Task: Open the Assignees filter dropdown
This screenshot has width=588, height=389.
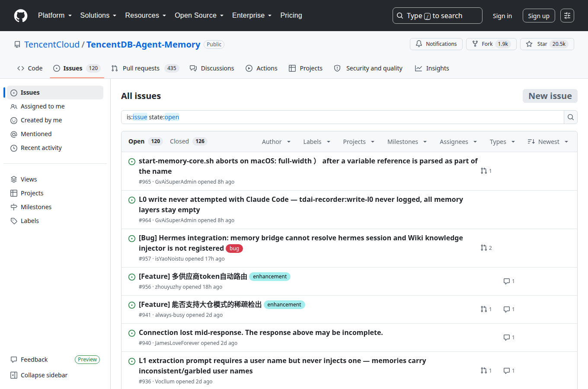Action: point(458,142)
